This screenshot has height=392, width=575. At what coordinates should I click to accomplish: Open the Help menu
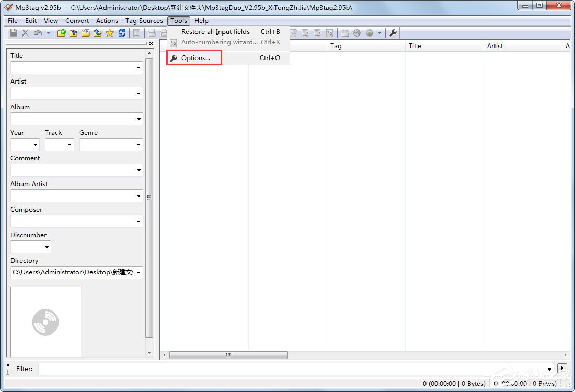point(201,21)
